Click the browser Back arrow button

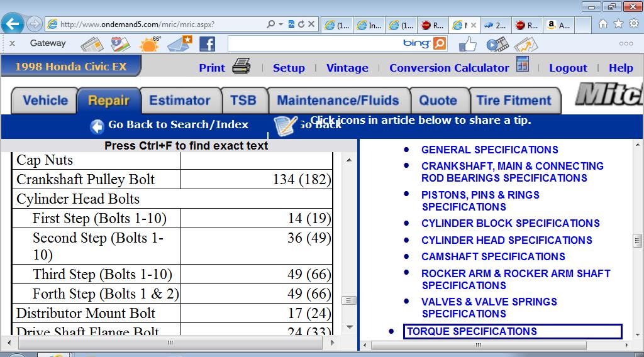point(13,24)
